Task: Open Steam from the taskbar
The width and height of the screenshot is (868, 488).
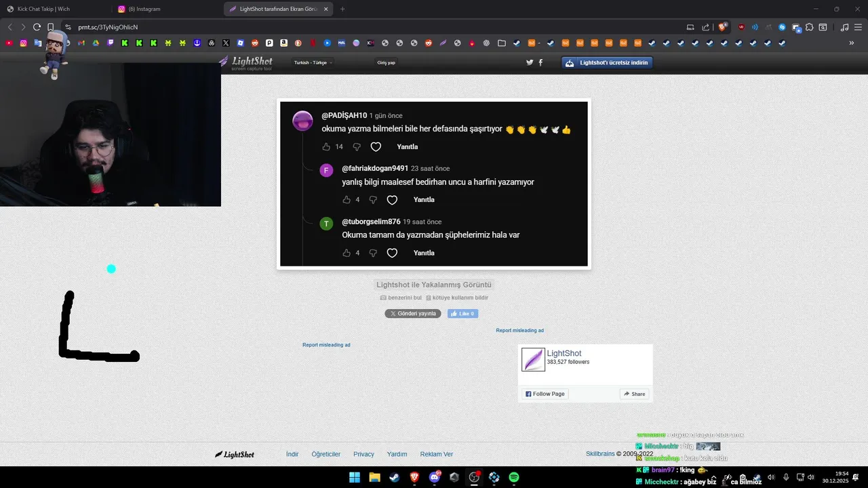Action: click(394, 477)
